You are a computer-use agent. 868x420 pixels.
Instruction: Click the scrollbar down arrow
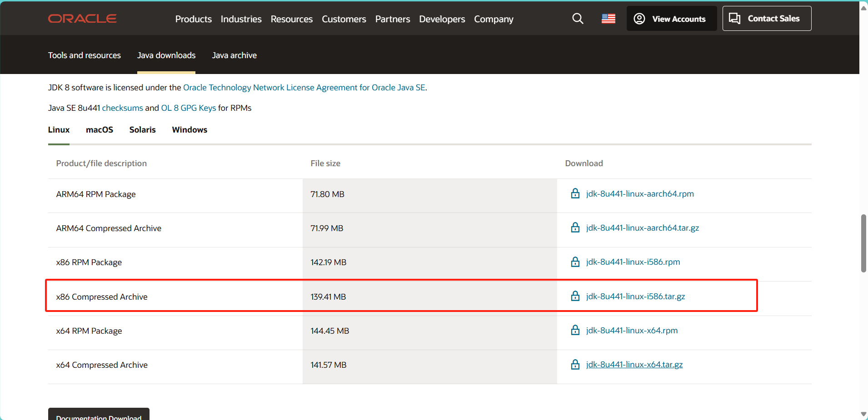tap(863, 414)
